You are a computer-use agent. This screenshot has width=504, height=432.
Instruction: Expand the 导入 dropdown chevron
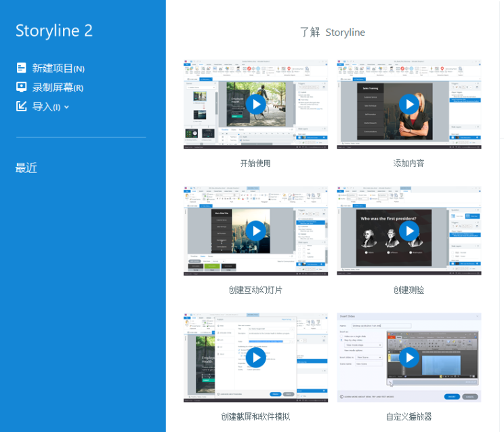tap(66, 107)
